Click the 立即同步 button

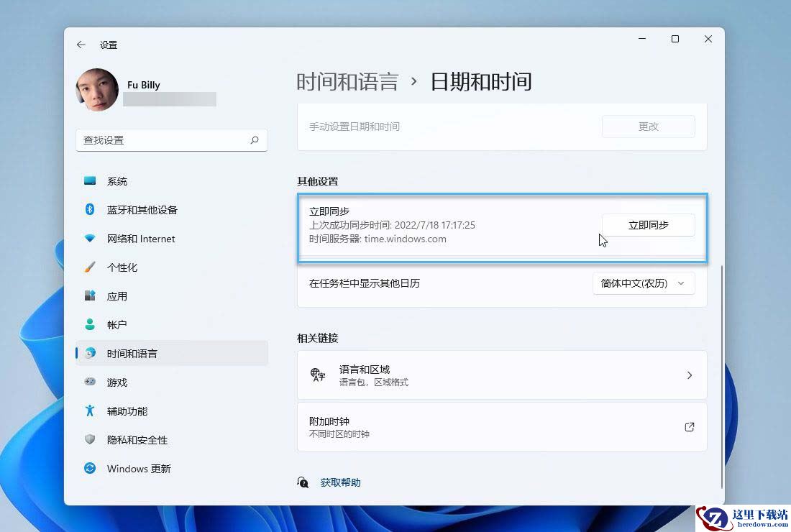(x=648, y=225)
